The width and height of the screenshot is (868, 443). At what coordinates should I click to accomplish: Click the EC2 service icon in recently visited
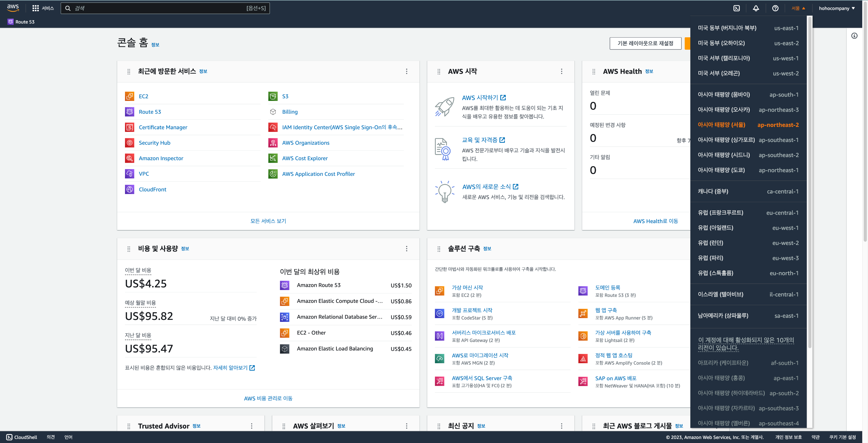pos(129,96)
